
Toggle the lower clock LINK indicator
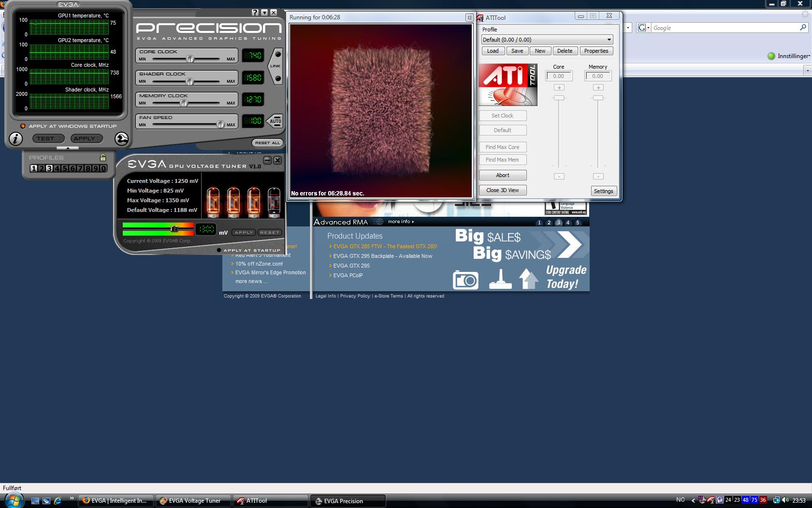pos(277,78)
